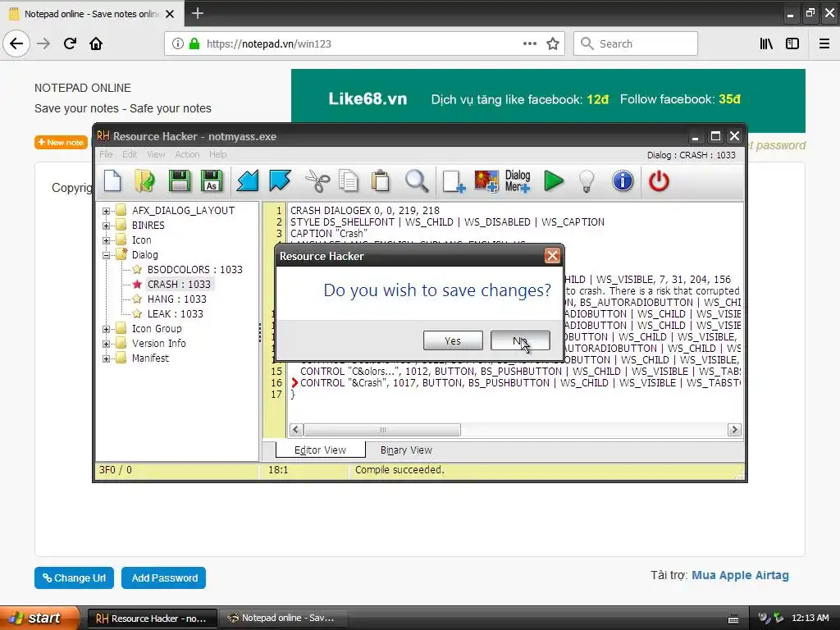The image size is (840, 630).
Task: Click the green Save floppy icon
Action: click(x=180, y=181)
